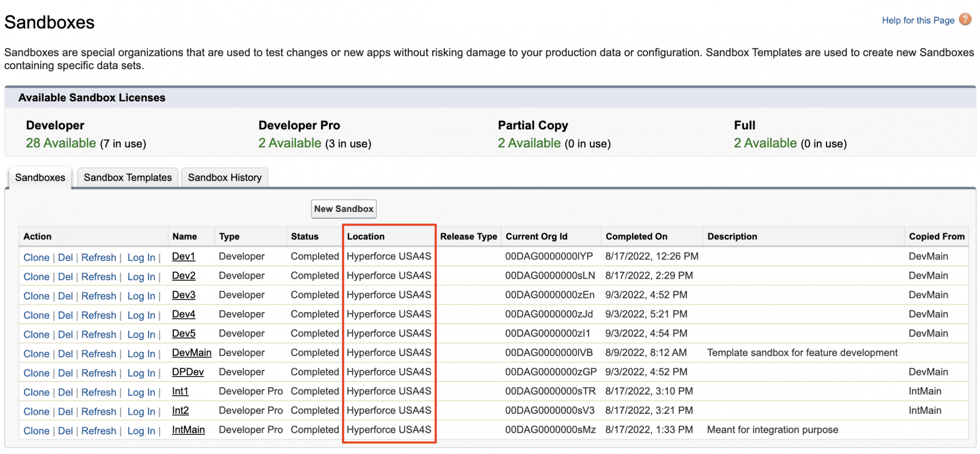Refresh the Dev3 sandbox
Image resolution: width=980 pixels, height=454 pixels.
coord(98,296)
